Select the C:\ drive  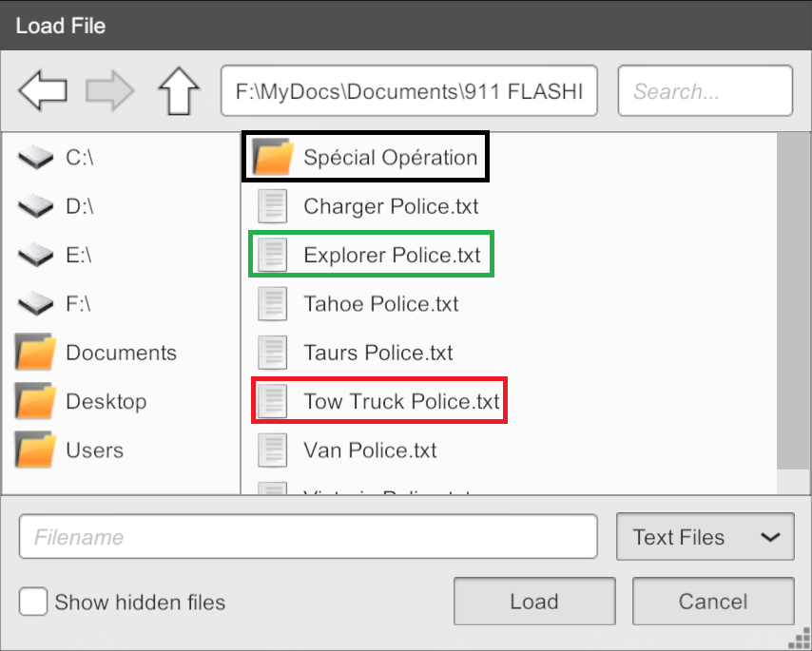79,157
